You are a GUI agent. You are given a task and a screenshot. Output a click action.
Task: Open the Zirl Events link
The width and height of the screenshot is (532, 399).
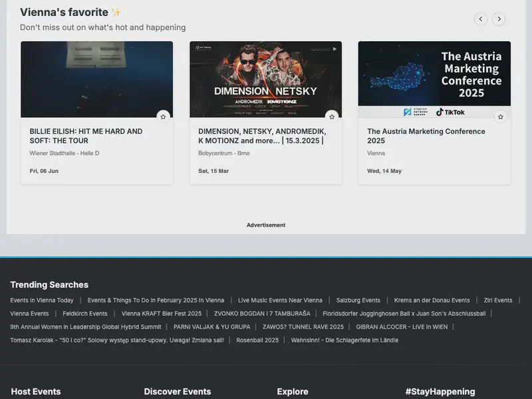click(498, 301)
